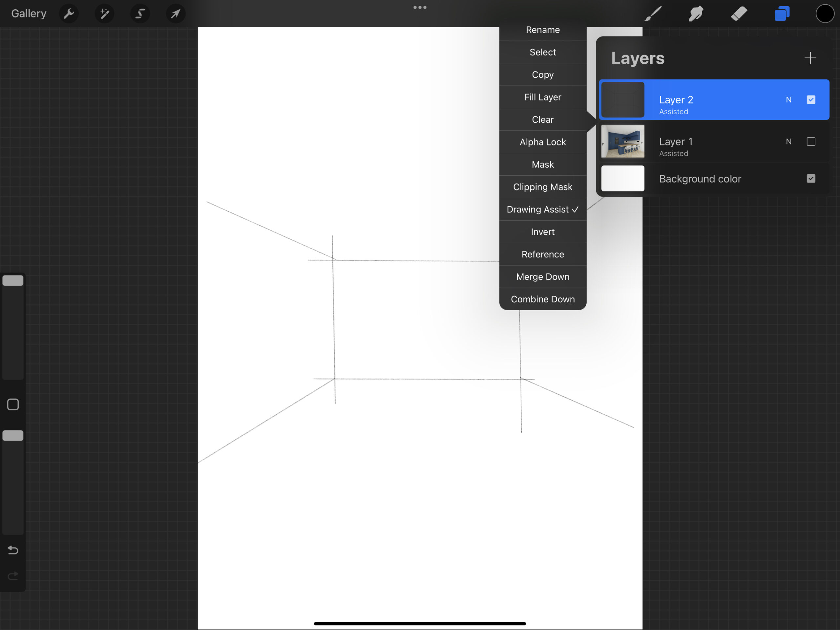Hide Layer 2 using its visibility checkbox
840x630 pixels.
[x=811, y=99]
